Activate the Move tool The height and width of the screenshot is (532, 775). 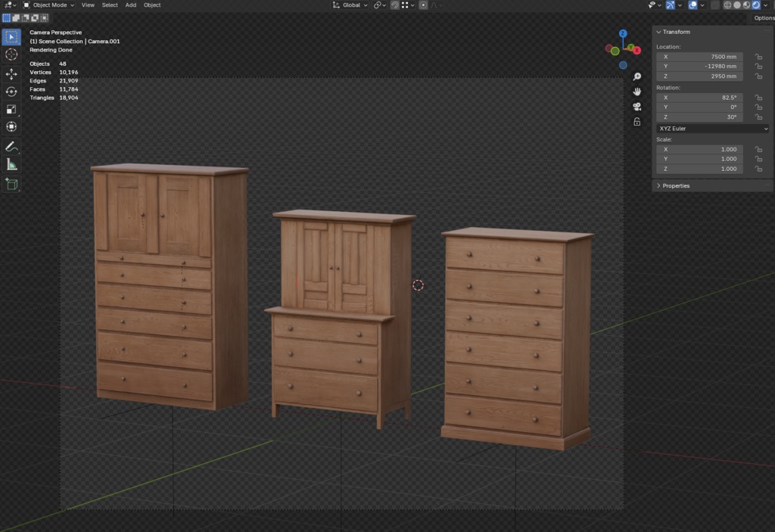tap(11, 73)
